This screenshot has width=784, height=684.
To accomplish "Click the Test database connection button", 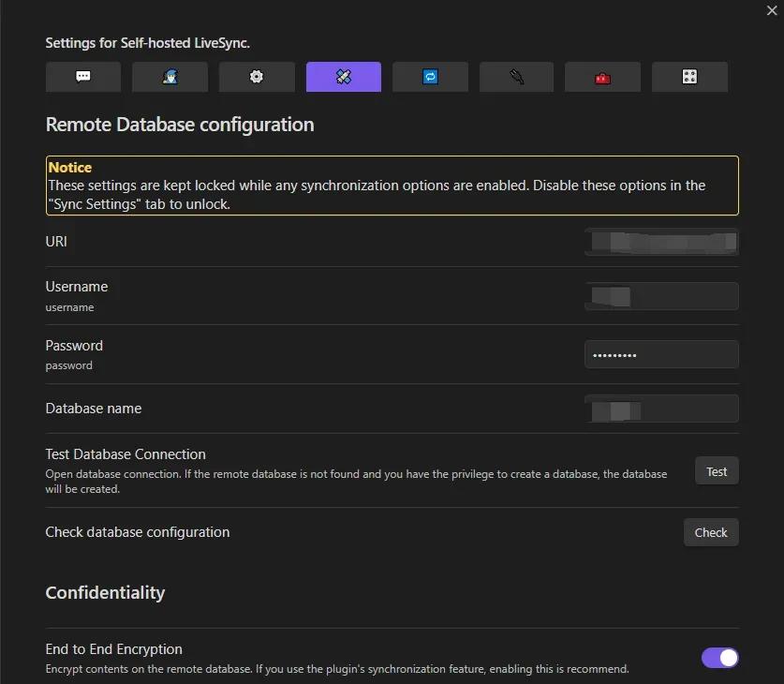I will pos(717,471).
